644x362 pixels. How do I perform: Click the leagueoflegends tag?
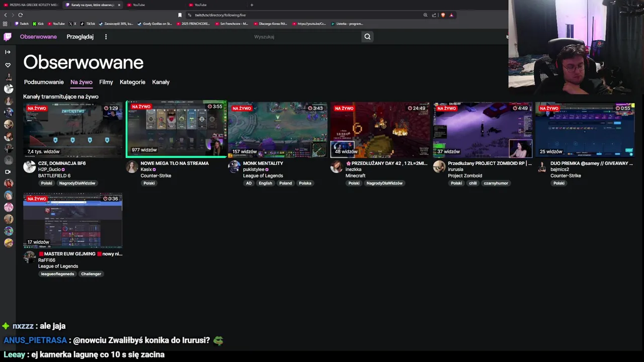[57, 274]
